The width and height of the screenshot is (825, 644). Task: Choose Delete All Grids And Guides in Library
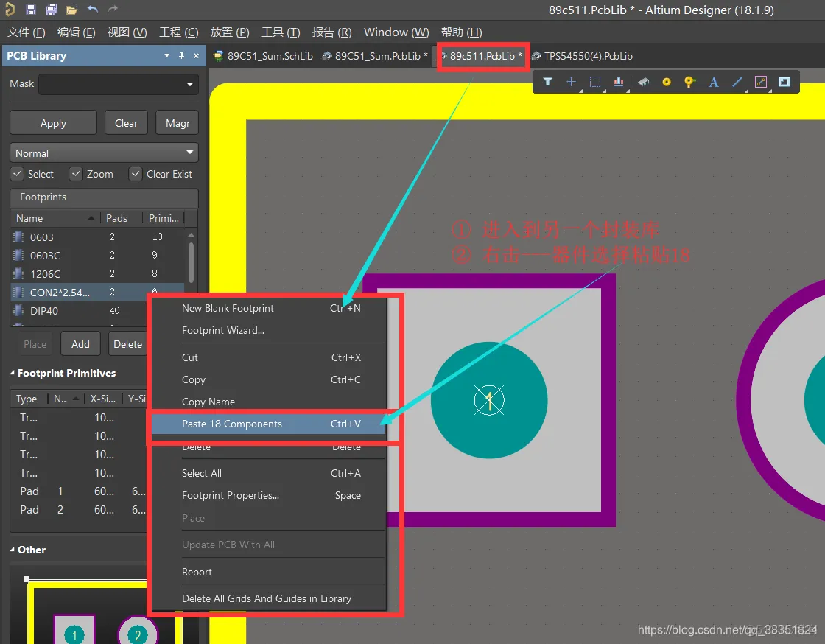269,598
